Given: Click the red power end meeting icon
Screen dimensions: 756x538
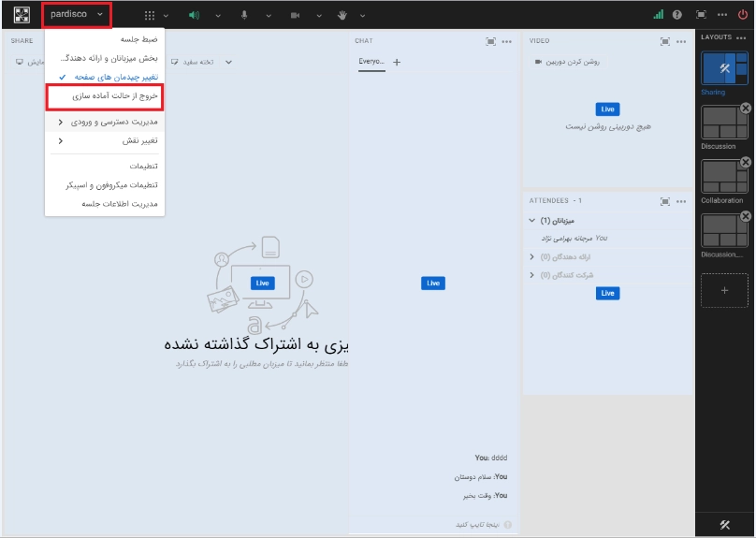Looking at the screenshot, I should pos(743,14).
